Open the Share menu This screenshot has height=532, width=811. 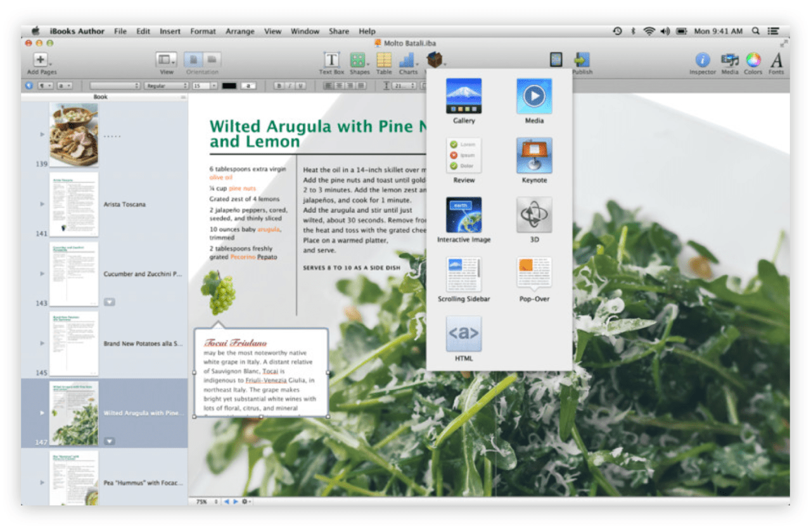pyautogui.click(x=338, y=30)
